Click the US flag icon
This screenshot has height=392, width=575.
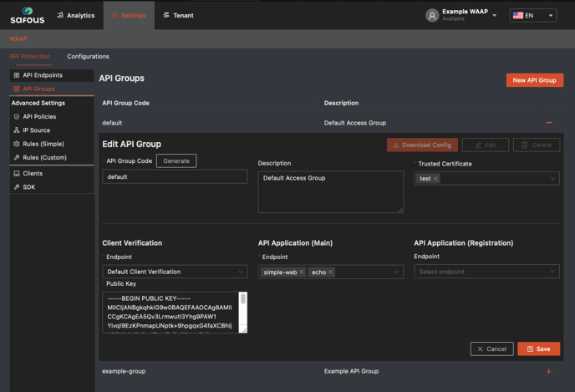click(518, 15)
